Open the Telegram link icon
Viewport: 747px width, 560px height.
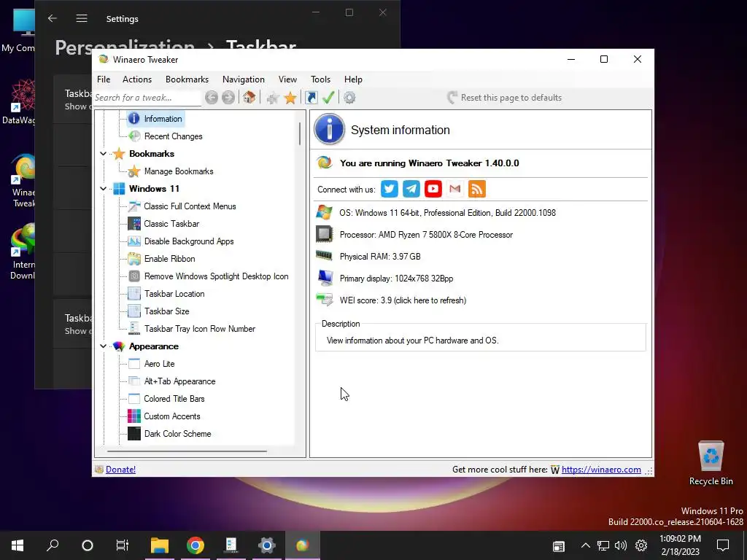coord(411,189)
